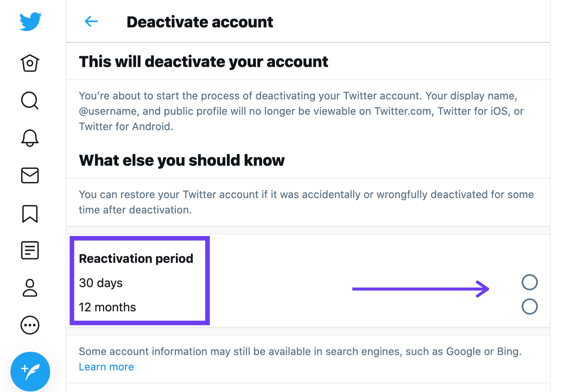Open the Bookmarks icon

[30, 213]
